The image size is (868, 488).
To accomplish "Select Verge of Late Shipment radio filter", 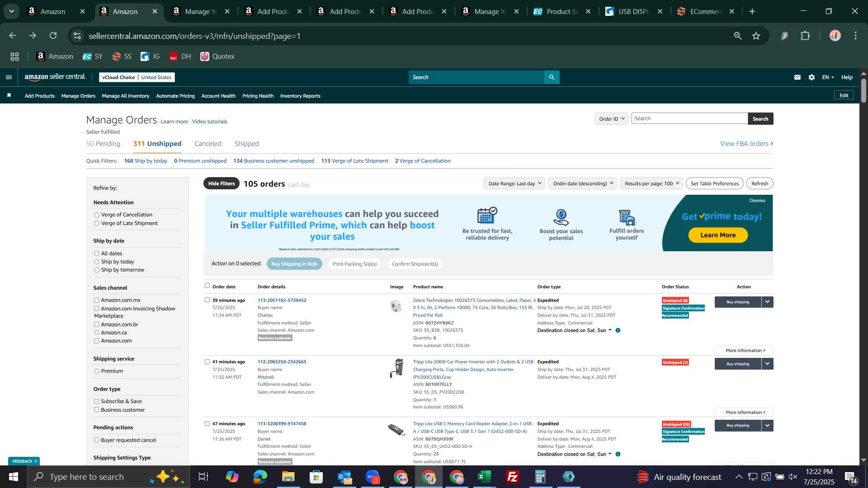I will pyautogui.click(x=96, y=224).
